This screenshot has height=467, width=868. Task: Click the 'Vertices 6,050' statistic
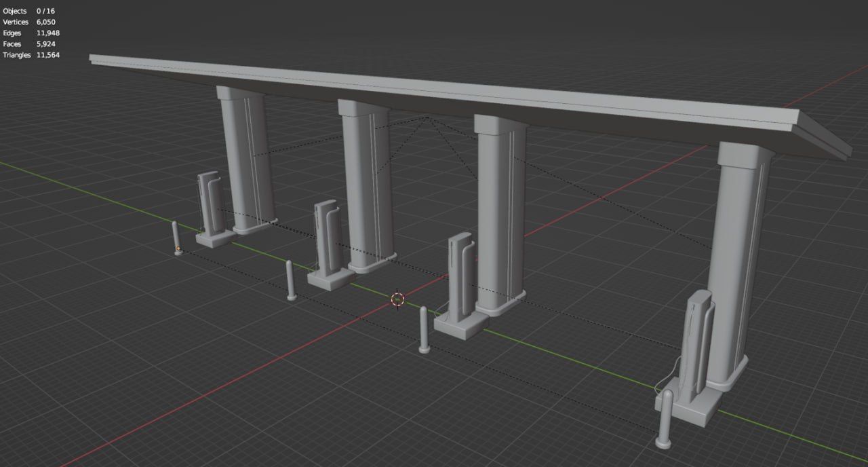pos(30,22)
